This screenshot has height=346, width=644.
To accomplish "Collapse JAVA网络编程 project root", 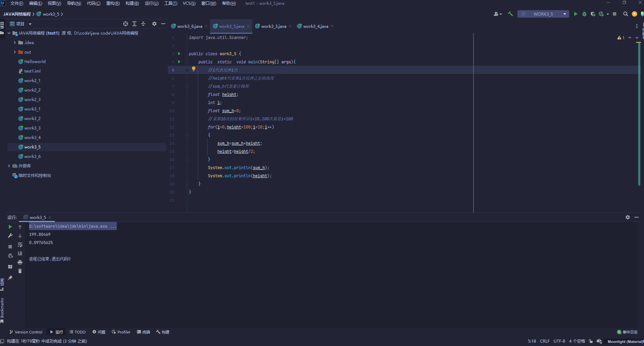I will [x=9, y=33].
